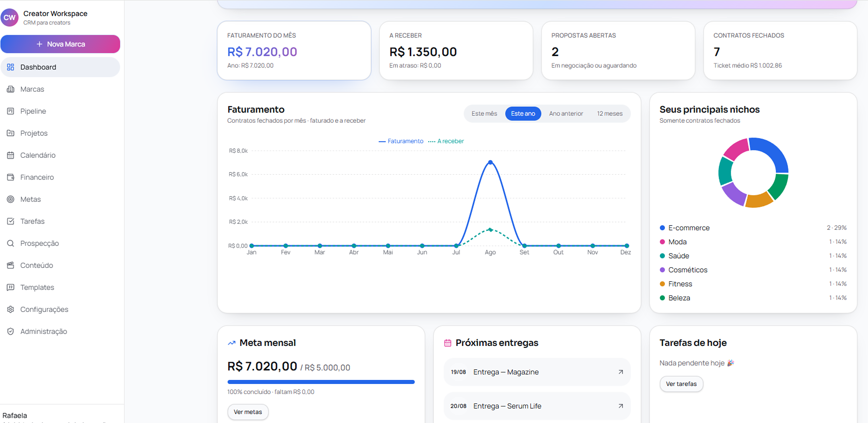This screenshot has height=423, width=868.
Task: Click the Metas target icon
Action: click(10, 199)
